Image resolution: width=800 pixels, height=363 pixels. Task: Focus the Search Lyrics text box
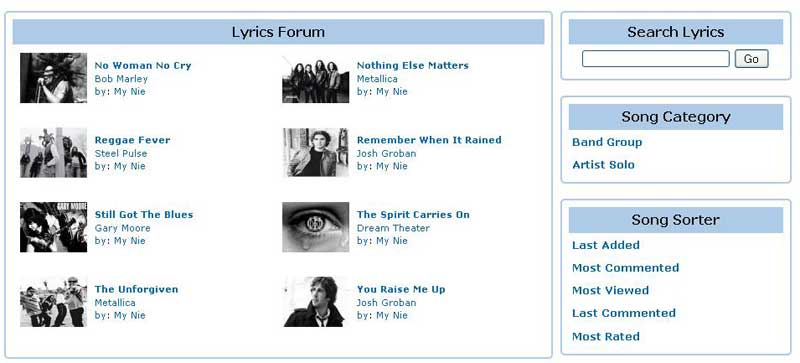click(656, 59)
